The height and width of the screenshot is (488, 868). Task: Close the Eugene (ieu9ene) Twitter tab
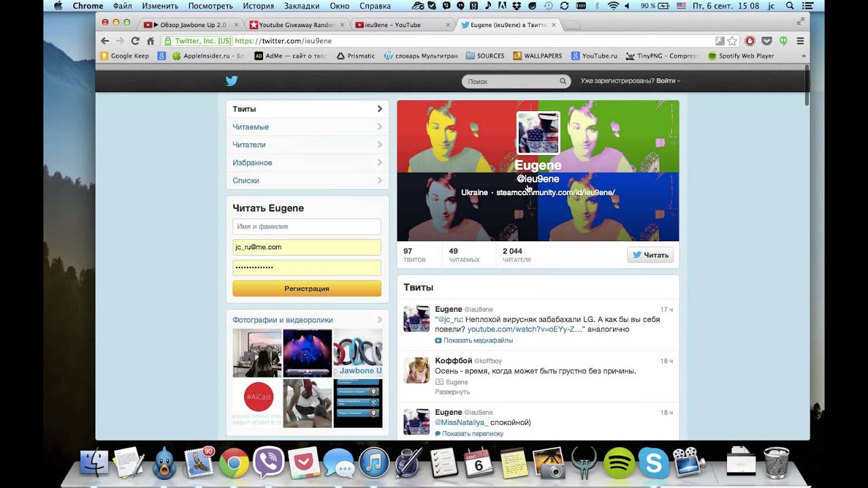553,25
